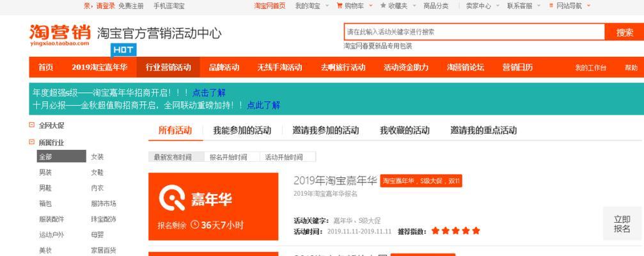
Task: Open the 首页 nav item
Action: 45,67
